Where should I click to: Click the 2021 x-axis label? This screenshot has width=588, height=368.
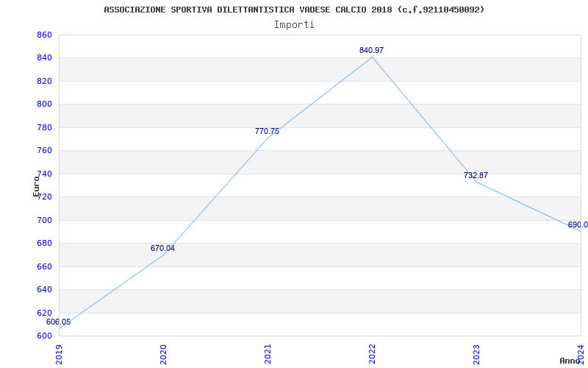coord(268,354)
